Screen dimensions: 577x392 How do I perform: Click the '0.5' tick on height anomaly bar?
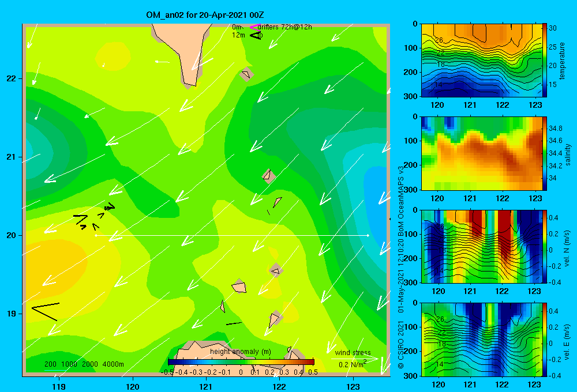[313, 372]
